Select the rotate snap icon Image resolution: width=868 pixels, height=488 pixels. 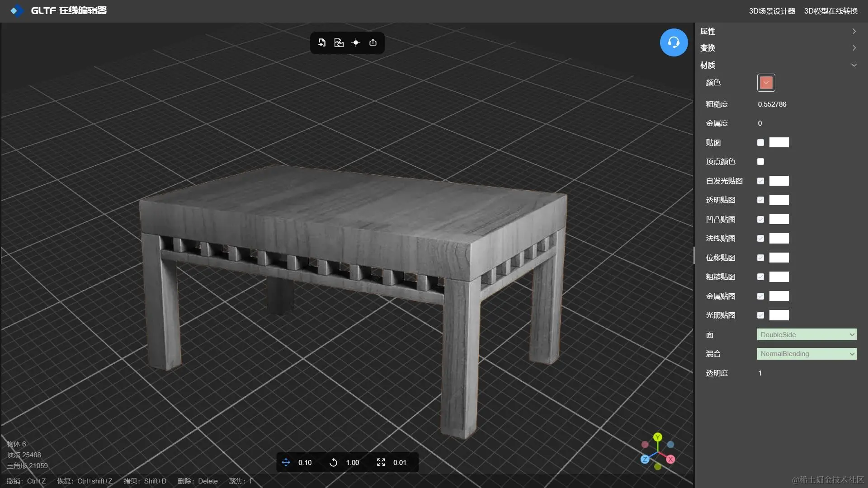[x=333, y=462]
